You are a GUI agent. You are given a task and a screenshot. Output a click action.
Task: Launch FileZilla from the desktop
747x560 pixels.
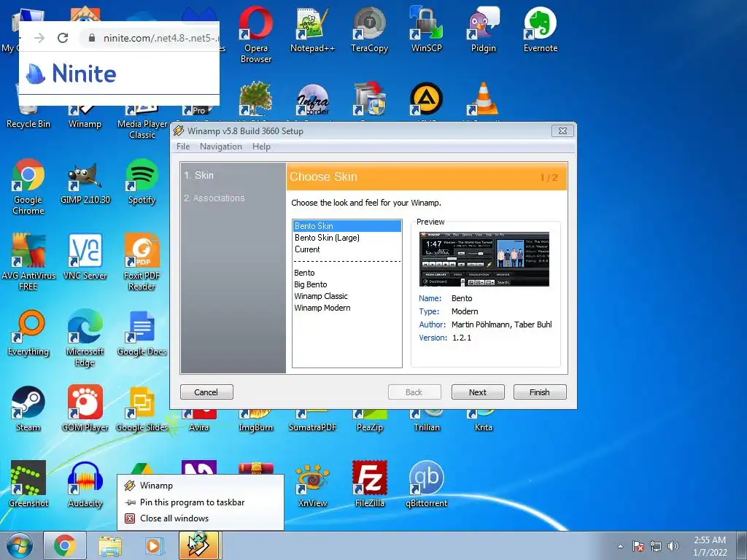tap(369, 484)
